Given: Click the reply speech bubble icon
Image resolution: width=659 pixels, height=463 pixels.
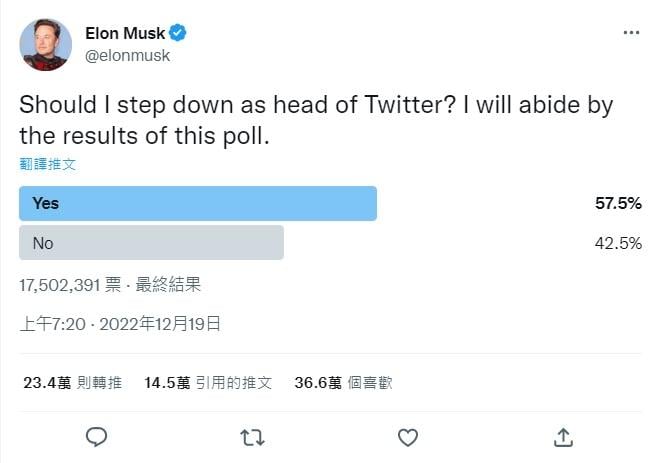Looking at the screenshot, I should (x=97, y=437).
